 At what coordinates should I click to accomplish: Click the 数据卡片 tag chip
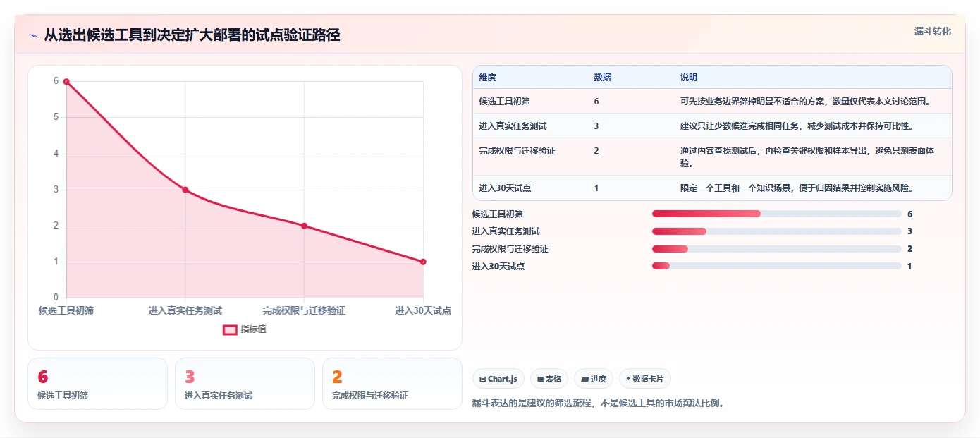645,379
